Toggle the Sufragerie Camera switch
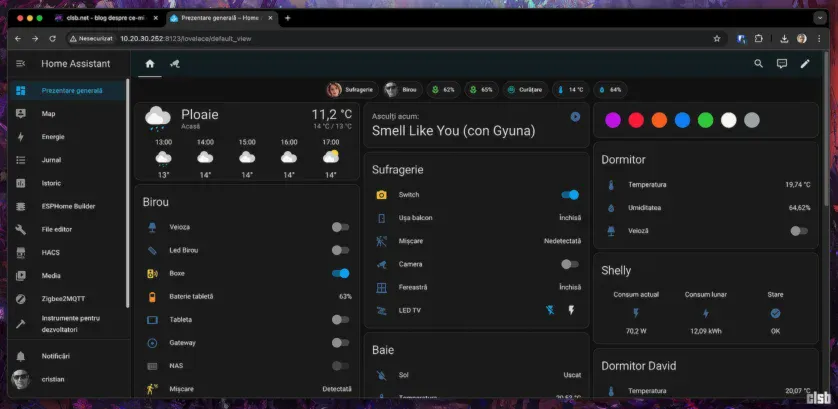The height and width of the screenshot is (409, 838). pos(570,264)
